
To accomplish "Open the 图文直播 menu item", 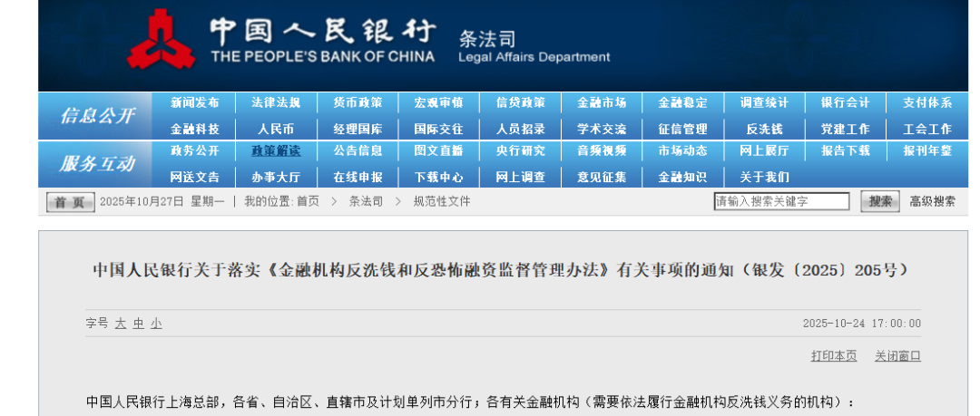I will pyautogui.click(x=439, y=150).
